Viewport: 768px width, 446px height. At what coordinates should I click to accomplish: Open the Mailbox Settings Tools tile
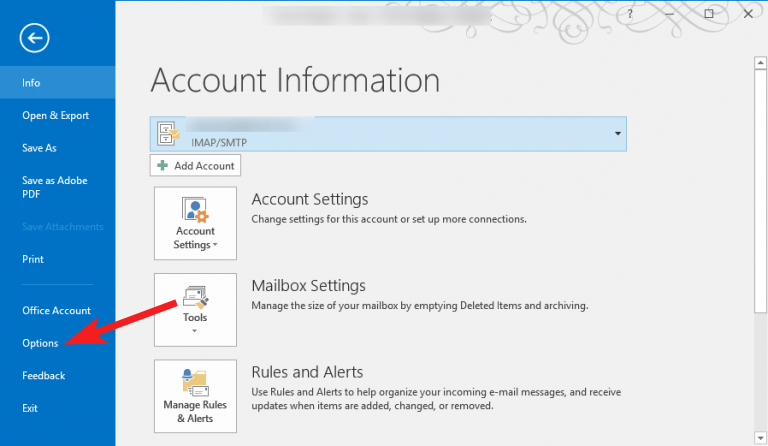point(195,310)
